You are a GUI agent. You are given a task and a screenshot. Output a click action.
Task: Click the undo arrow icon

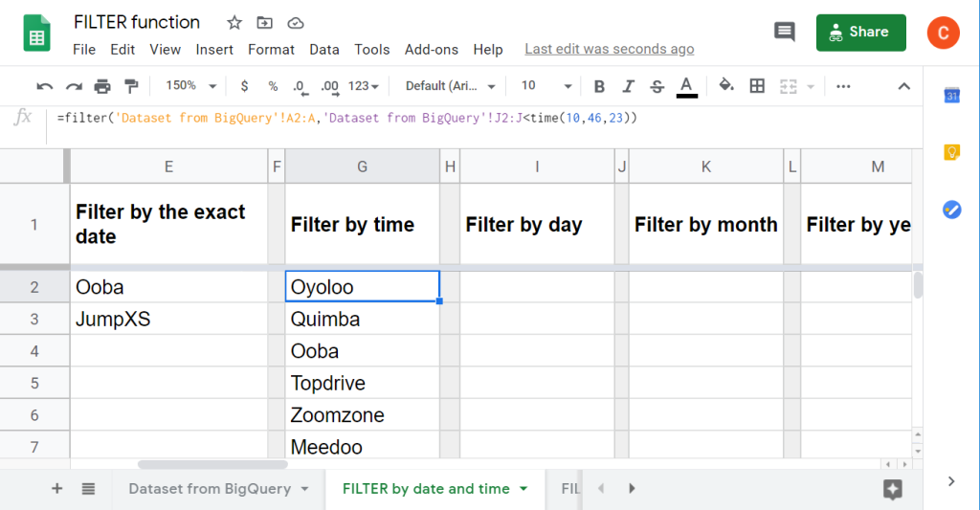[43, 86]
